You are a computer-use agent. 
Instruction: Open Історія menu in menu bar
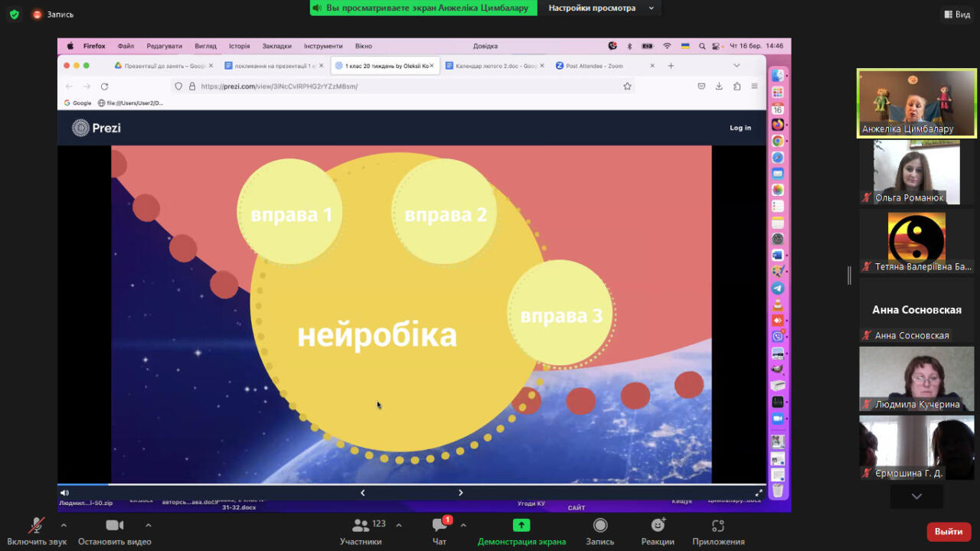[239, 46]
